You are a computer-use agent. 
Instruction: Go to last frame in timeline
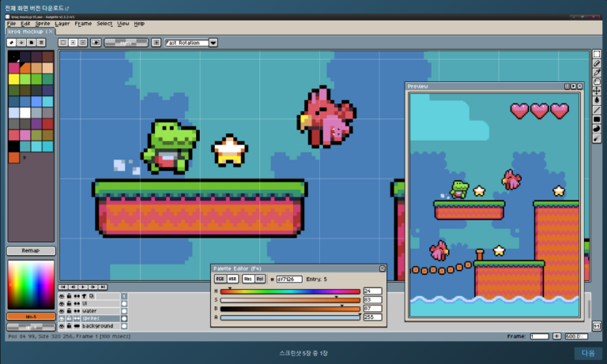point(103,287)
